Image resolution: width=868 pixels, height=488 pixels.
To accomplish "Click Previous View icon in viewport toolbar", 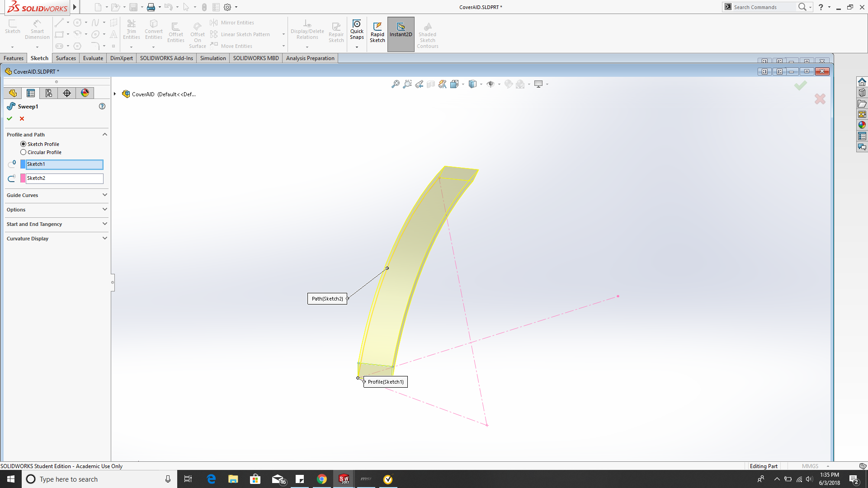I will 419,84.
